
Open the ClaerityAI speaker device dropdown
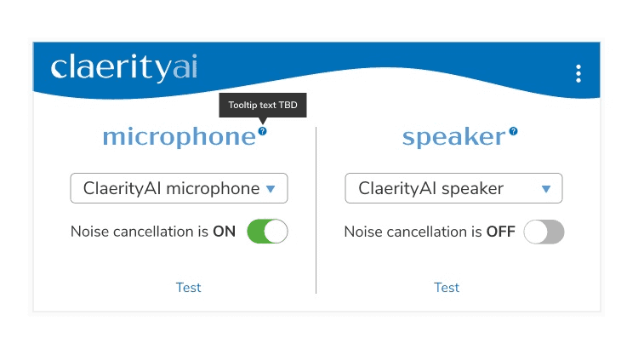453,188
